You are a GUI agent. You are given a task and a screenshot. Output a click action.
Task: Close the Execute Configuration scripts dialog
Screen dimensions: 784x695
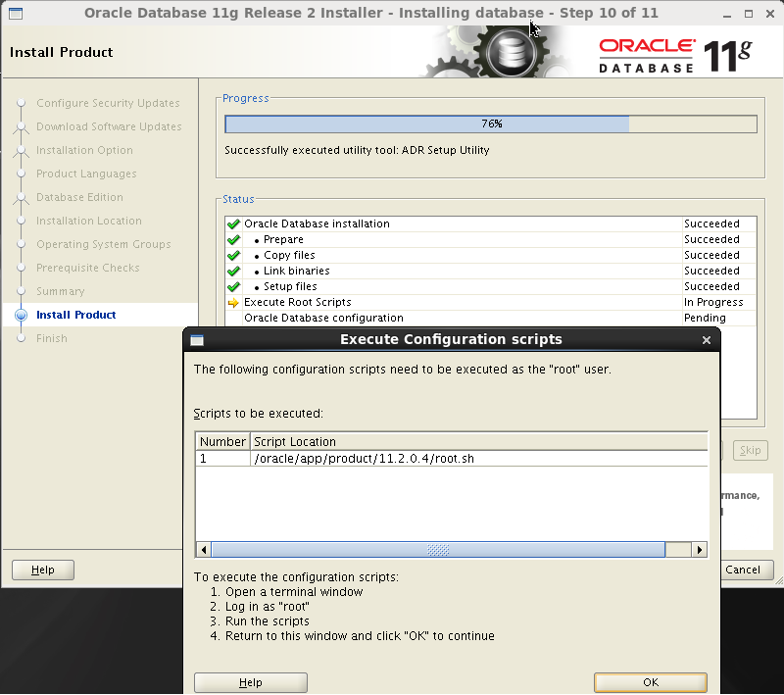[x=706, y=340]
